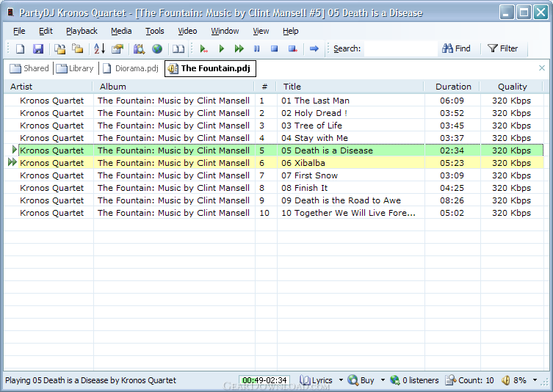
Task: Click the dashed folder icon in the toolbar
Action: (x=78, y=48)
